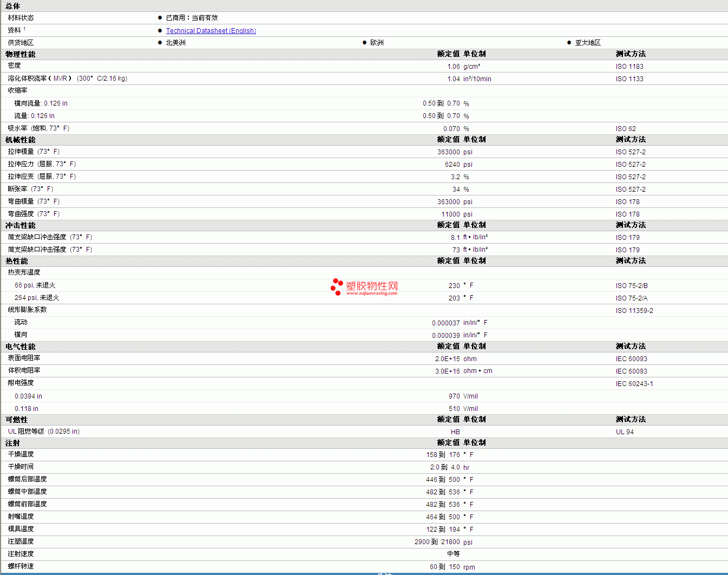Click the red-dot watermark logo icon

(x=337, y=286)
